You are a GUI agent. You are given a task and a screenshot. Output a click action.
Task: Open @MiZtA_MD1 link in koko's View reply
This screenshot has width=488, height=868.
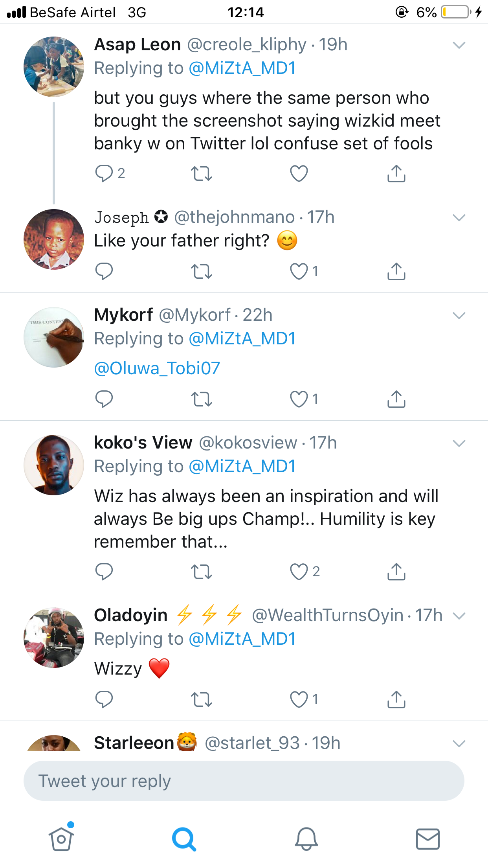pos(242,467)
